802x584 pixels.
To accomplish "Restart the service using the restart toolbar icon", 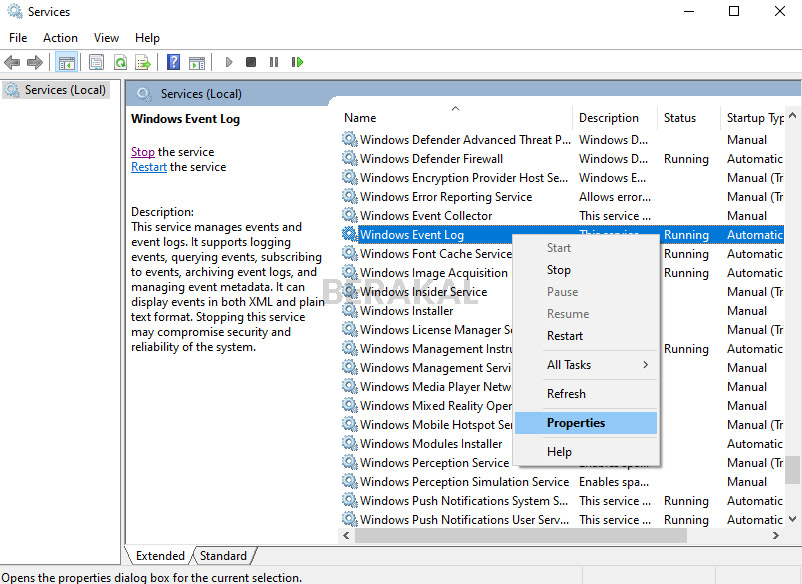I will (x=296, y=62).
